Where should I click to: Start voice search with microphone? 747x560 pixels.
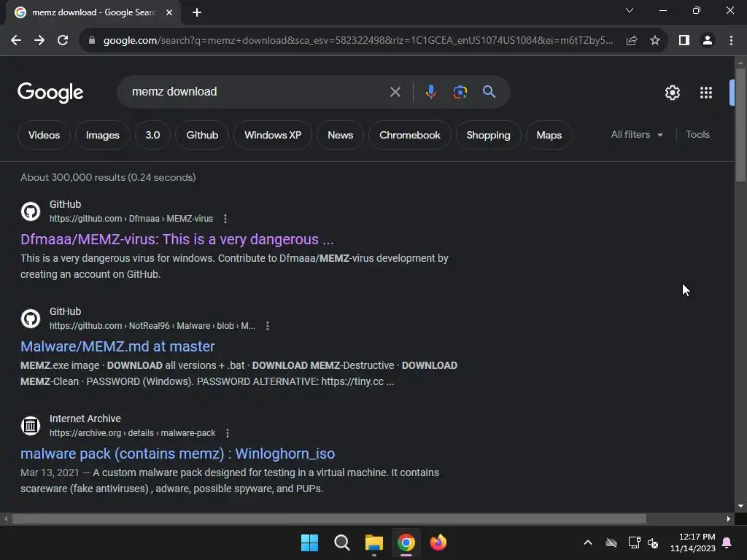(430, 92)
